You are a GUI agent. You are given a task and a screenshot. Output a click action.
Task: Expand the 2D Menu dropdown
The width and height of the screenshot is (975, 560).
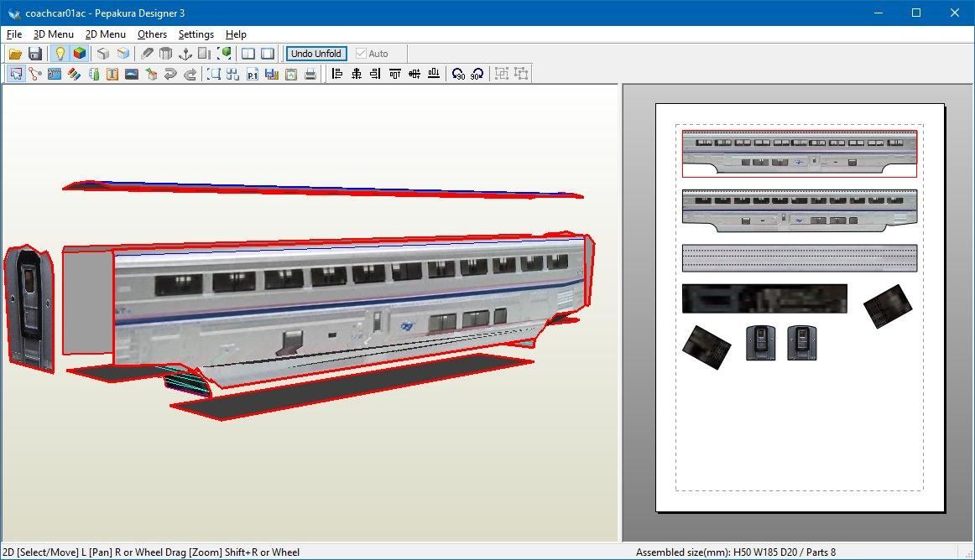point(106,34)
